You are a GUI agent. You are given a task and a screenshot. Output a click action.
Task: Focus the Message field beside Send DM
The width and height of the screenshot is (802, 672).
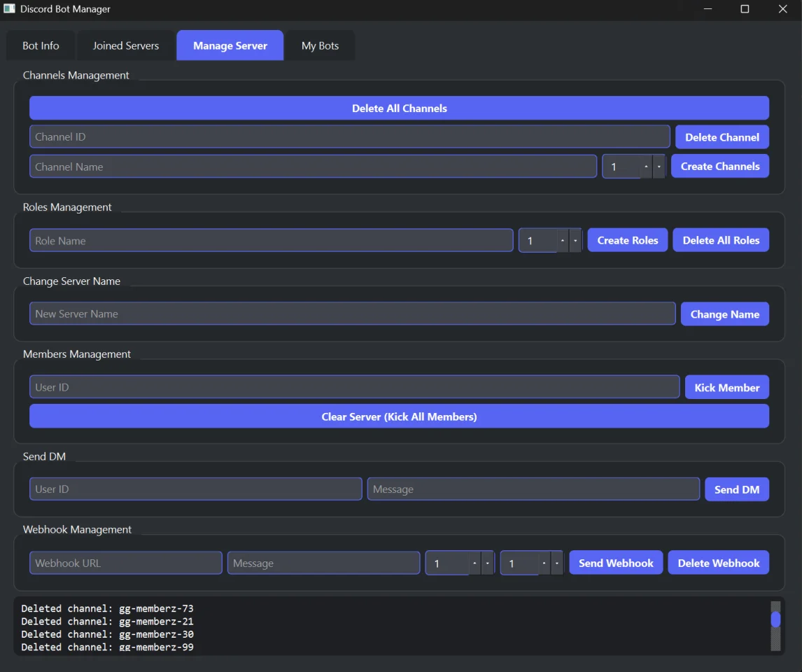pos(533,489)
